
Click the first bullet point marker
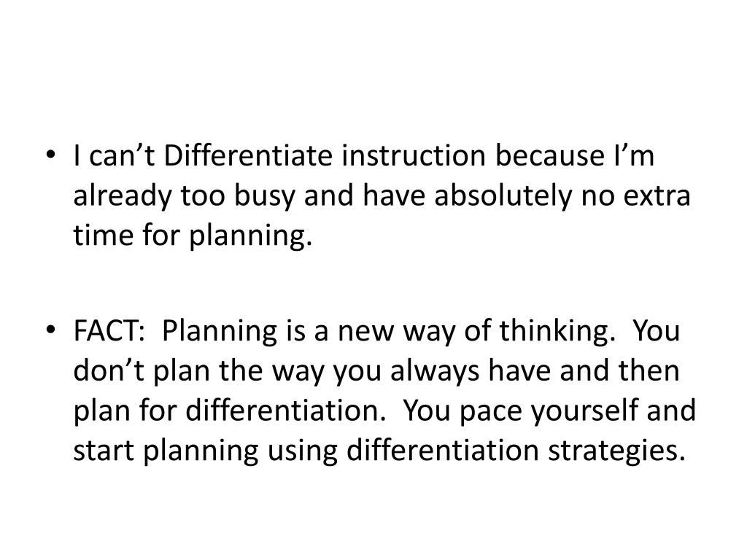50,155
